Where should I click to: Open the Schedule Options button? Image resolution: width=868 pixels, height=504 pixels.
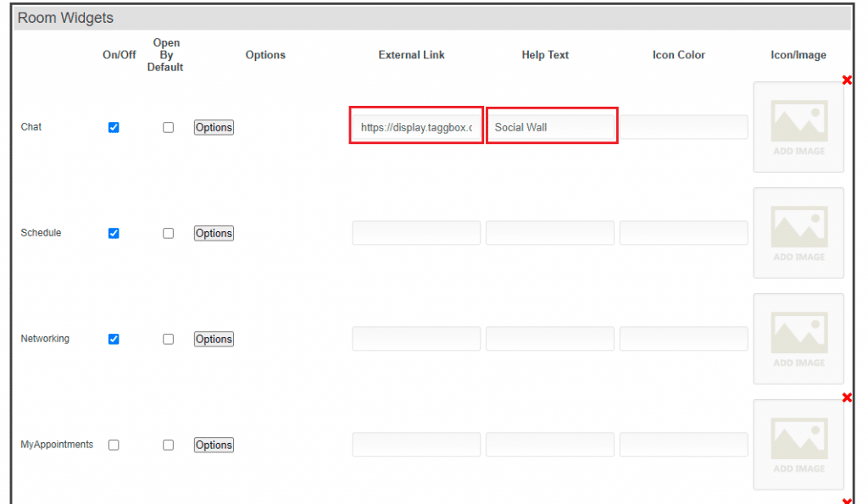[x=214, y=233]
